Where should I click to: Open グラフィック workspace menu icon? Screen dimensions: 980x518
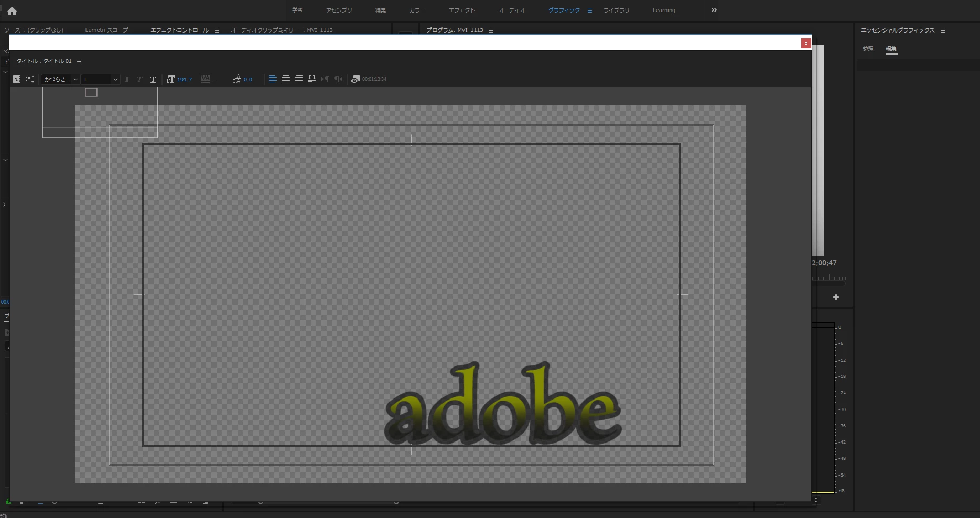(x=590, y=10)
